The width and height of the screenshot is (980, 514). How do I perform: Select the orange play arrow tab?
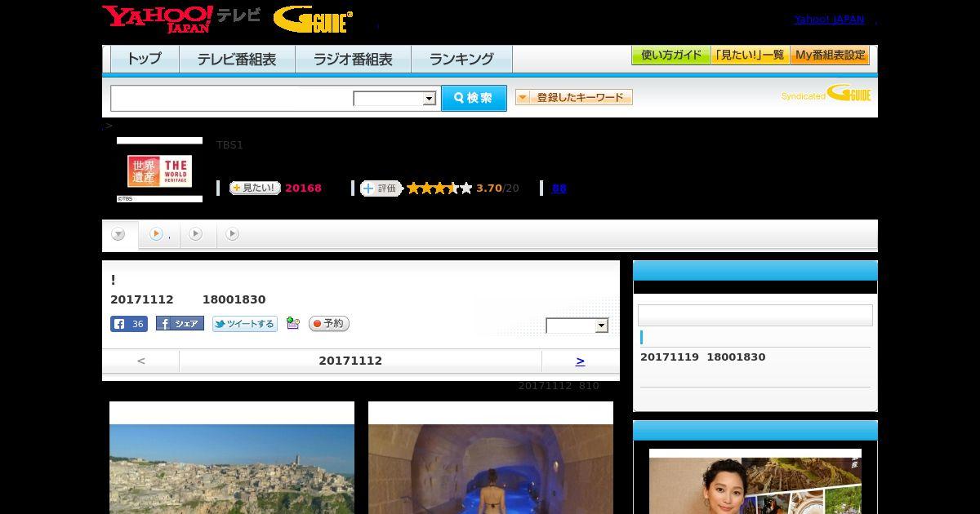[x=159, y=235]
